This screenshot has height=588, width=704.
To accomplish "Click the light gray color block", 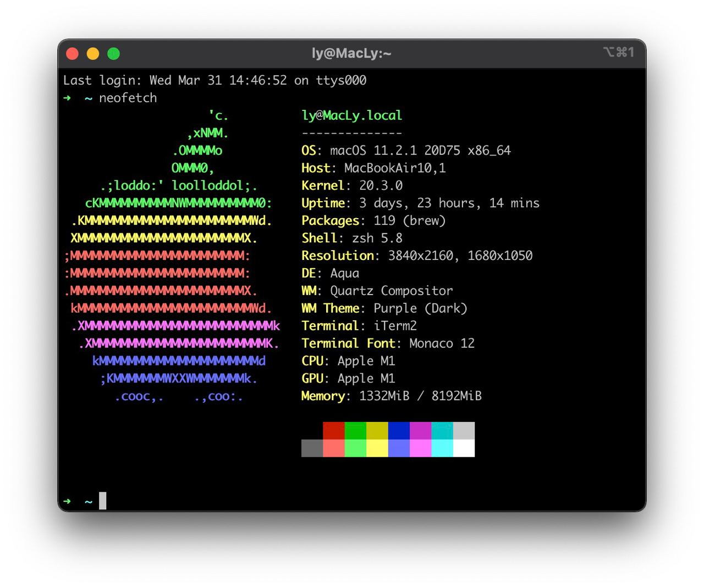I will 464,431.
